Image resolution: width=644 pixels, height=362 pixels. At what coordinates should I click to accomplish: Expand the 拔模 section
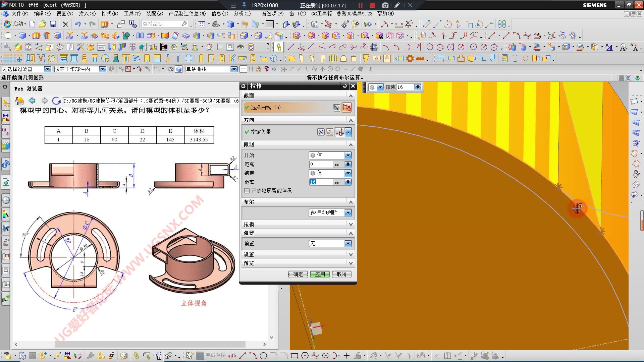pyautogui.click(x=351, y=224)
